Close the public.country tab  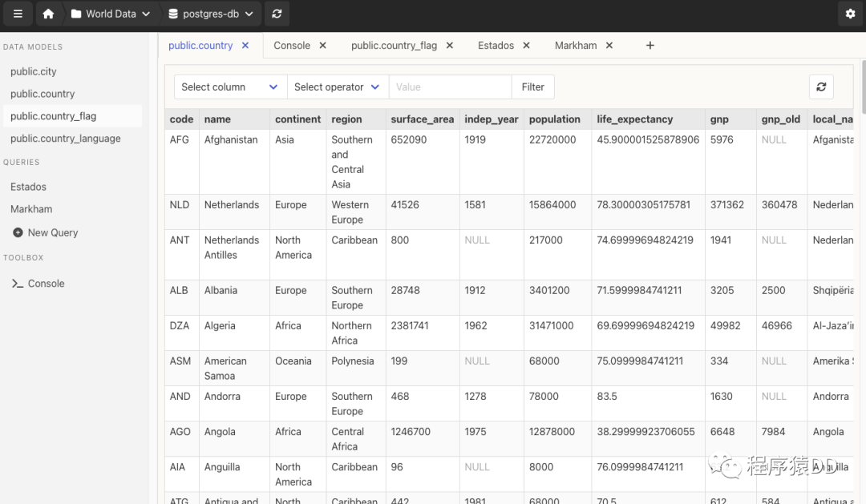tap(245, 45)
